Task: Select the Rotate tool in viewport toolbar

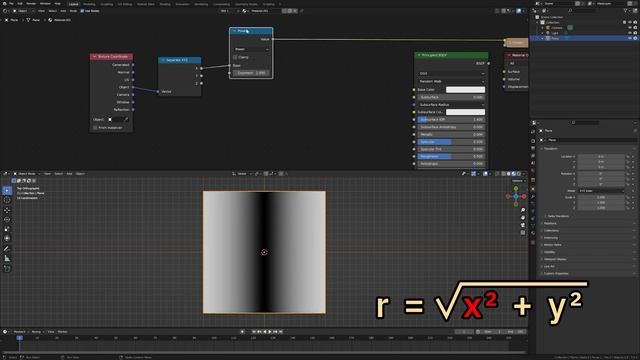Action: coord(7,220)
